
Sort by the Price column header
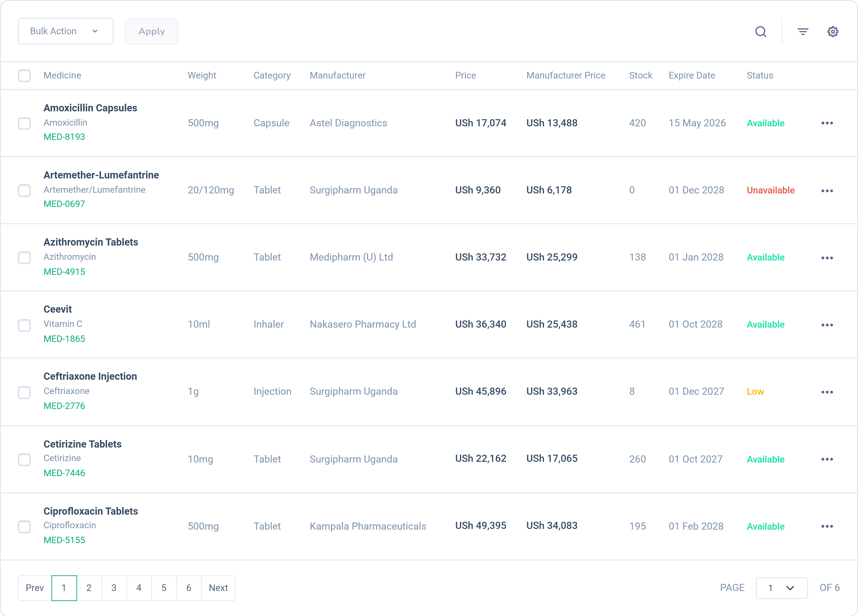tap(465, 75)
